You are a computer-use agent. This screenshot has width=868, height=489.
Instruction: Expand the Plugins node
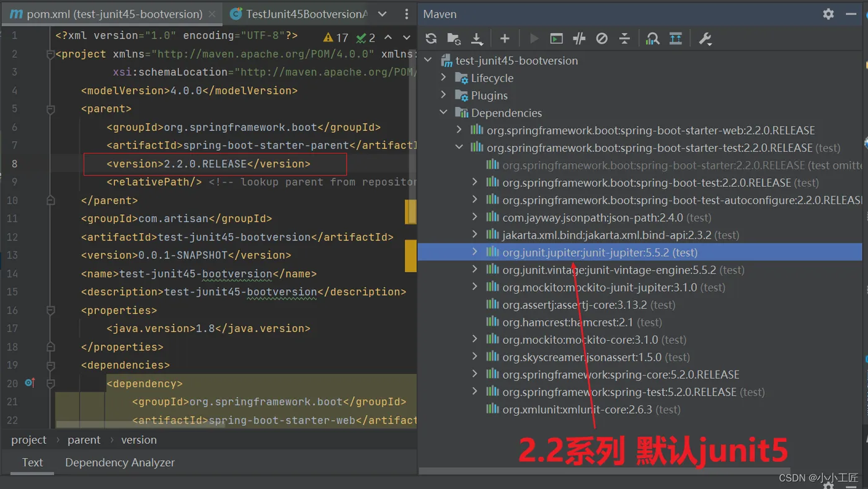point(443,95)
